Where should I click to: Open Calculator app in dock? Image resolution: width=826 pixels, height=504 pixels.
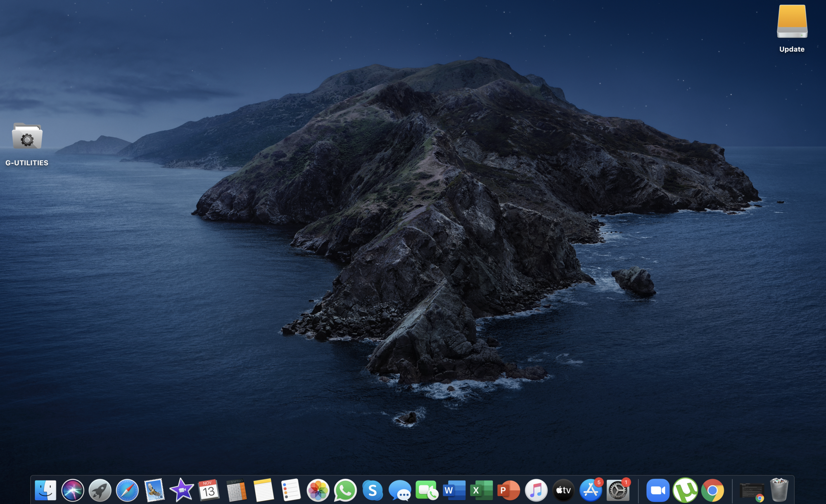[x=236, y=490]
